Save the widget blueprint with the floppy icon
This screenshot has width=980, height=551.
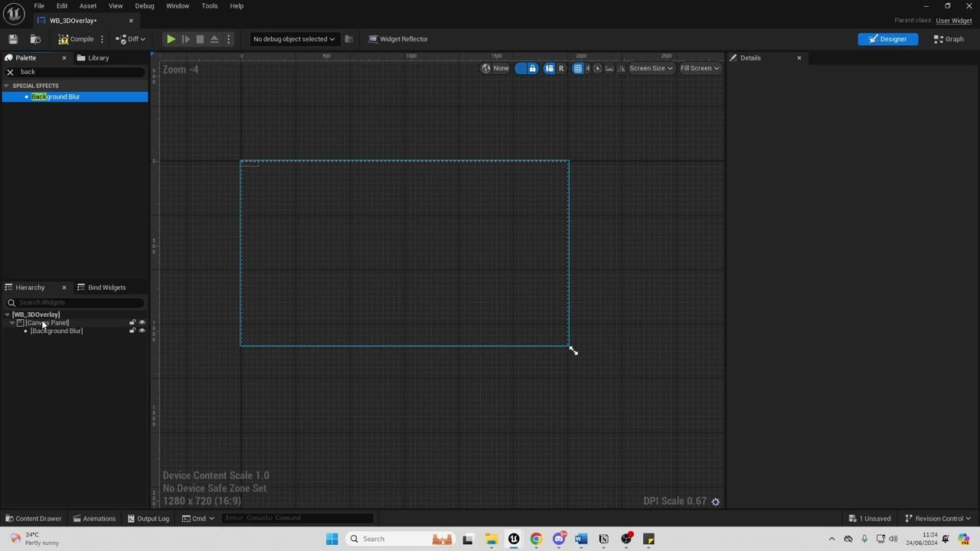tap(13, 39)
